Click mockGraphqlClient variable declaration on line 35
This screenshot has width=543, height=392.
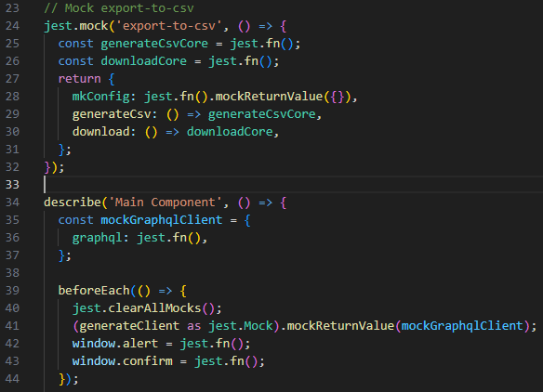click(x=162, y=220)
